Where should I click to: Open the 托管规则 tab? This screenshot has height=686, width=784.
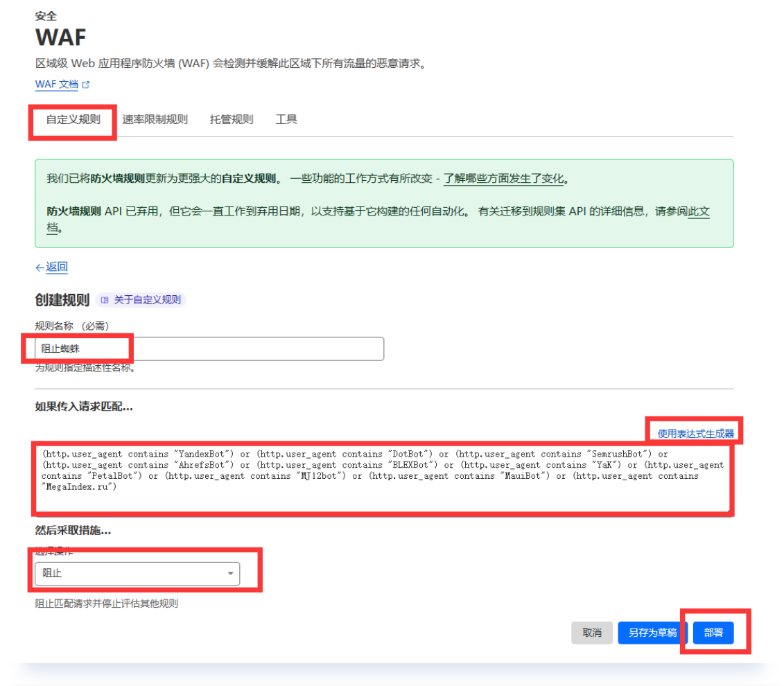point(232,119)
